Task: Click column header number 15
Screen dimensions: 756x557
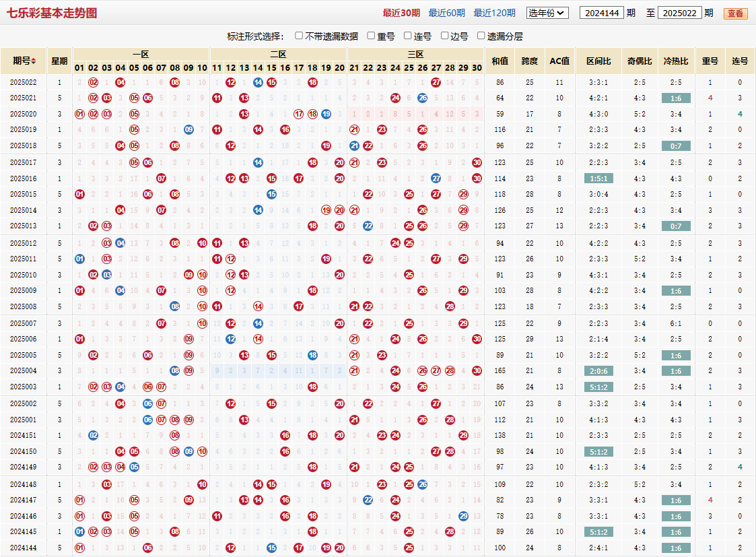Action: pyautogui.click(x=271, y=68)
